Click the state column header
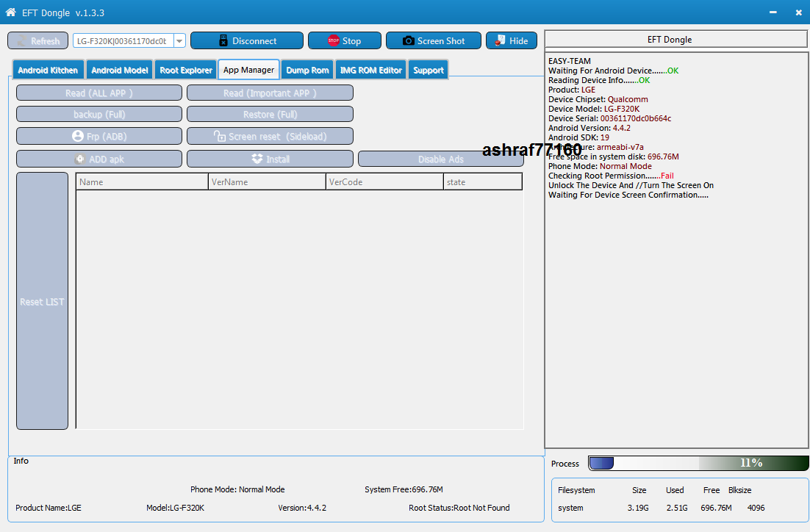The height and width of the screenshot is (532, 810). pos(483,181)
